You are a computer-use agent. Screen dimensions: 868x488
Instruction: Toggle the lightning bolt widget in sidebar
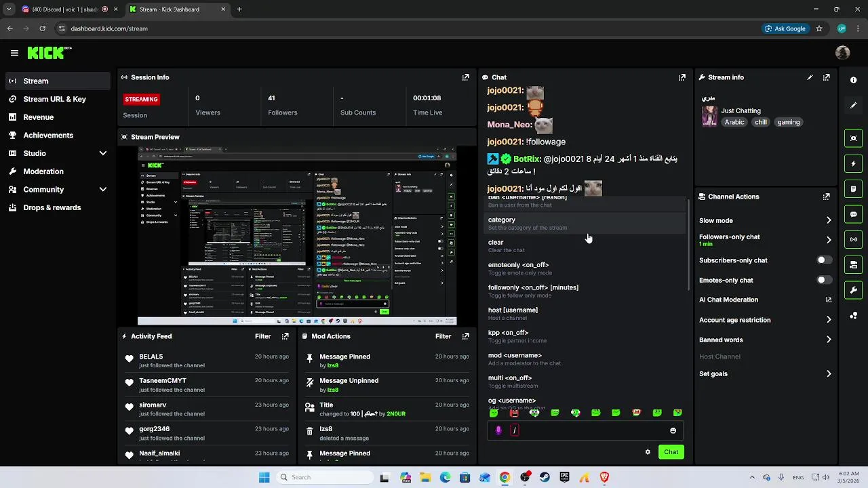tap(853, 163)
